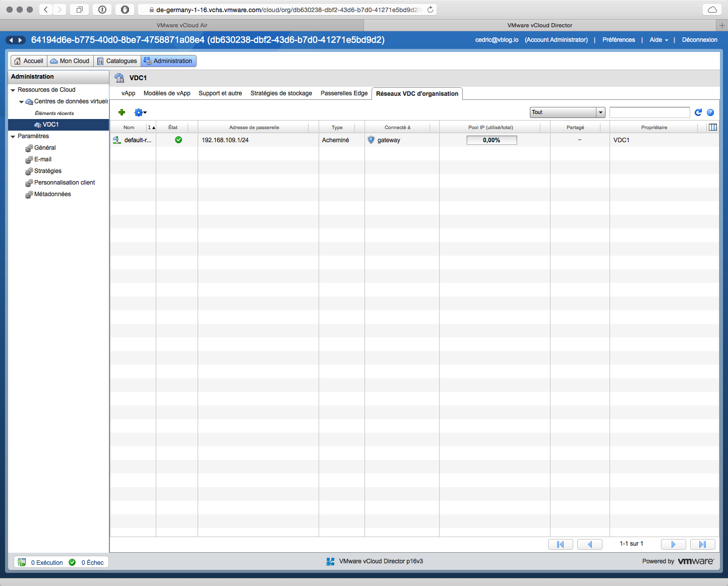Image resolution: width=728 pixels, height=586 pixels.
Task: Click the blue refresh icon
Action: pyautogui.click(x=698, y=112)
